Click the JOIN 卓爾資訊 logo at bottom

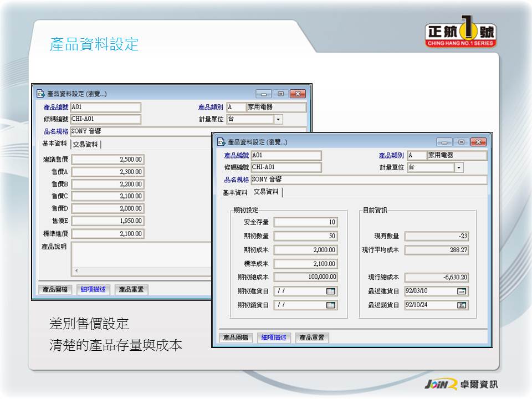click(x=461, y=384)
